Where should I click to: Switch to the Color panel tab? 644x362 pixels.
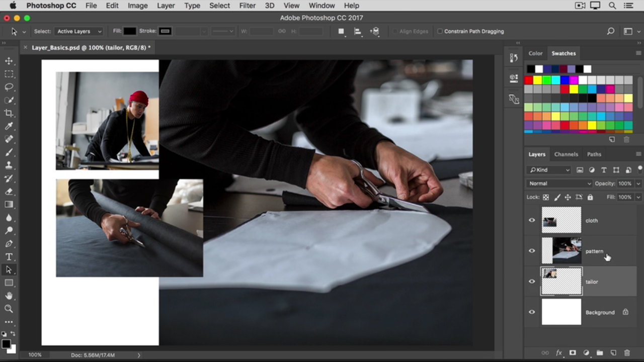535,53
